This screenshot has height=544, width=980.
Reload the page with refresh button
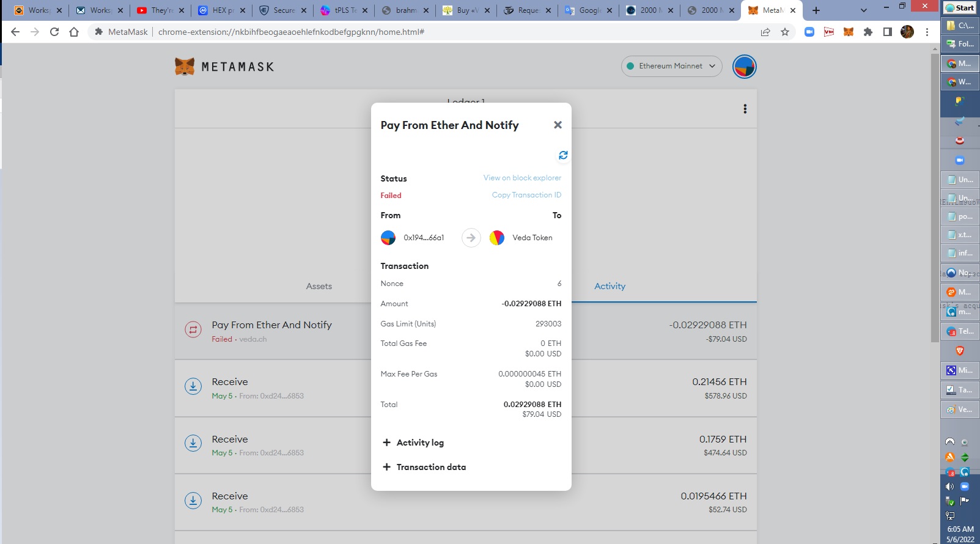click(x=54, y=32)
